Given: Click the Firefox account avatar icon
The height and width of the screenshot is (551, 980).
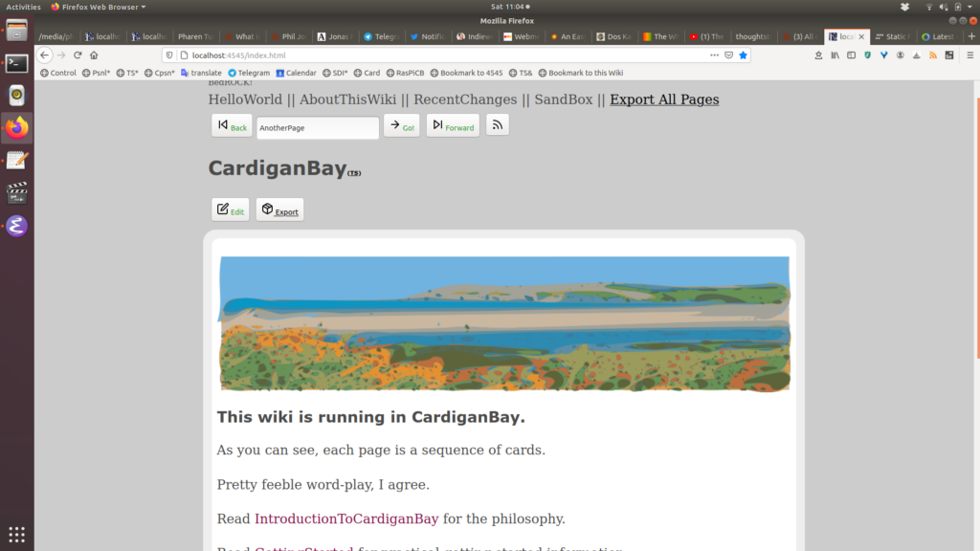Looking at the screenshot, I should click(900, 55).
